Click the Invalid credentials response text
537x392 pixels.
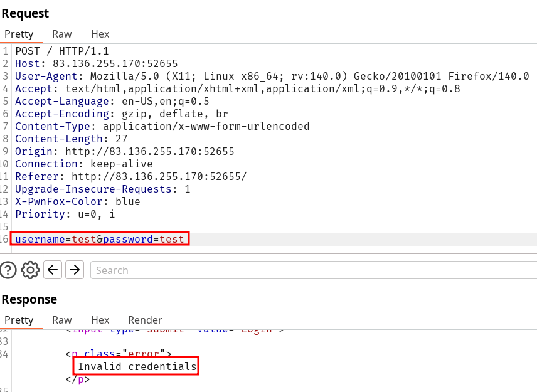tap(137, 366)
